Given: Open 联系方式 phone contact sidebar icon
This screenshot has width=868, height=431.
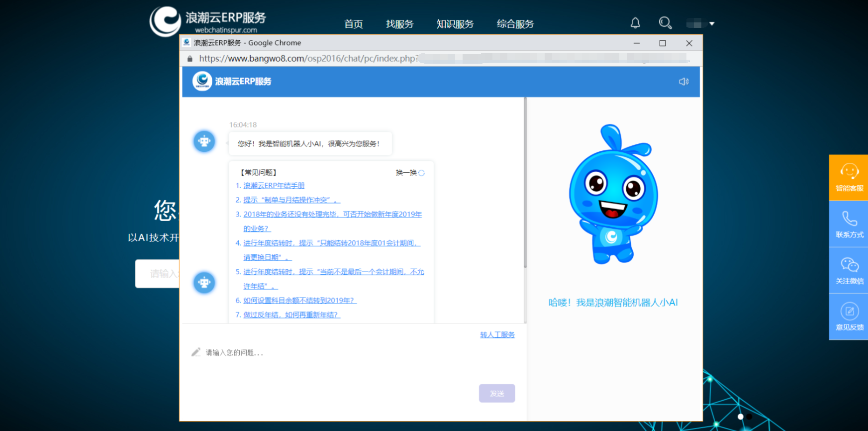Looking at the screenshot, I should click(849, 224).
